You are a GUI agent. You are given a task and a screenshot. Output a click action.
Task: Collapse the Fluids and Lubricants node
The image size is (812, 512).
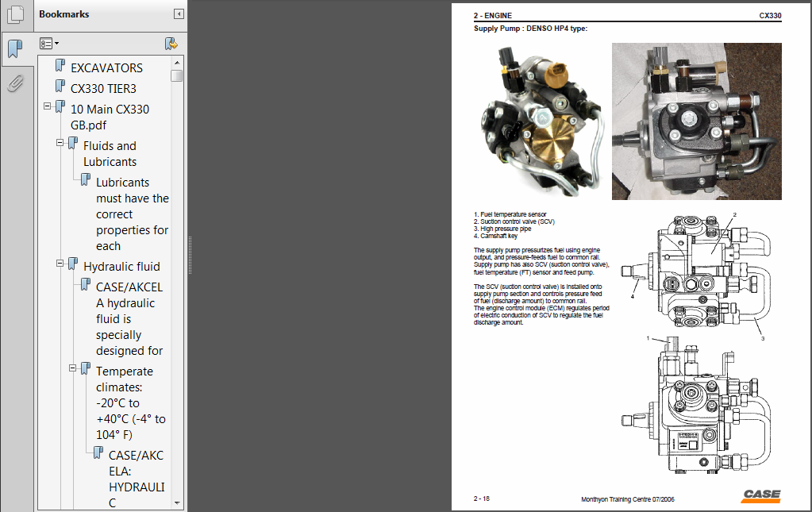pos(60,142)
